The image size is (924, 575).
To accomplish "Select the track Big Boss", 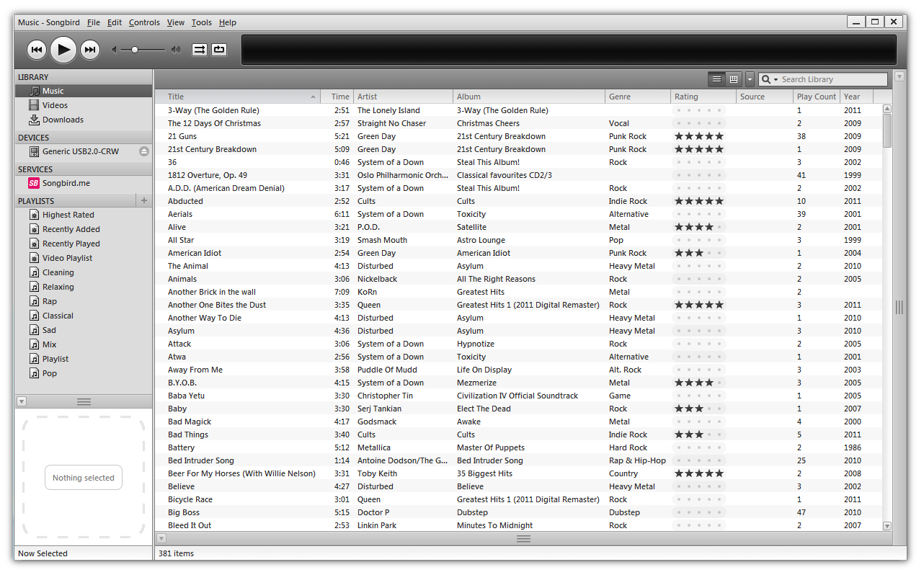I will 519,512.
